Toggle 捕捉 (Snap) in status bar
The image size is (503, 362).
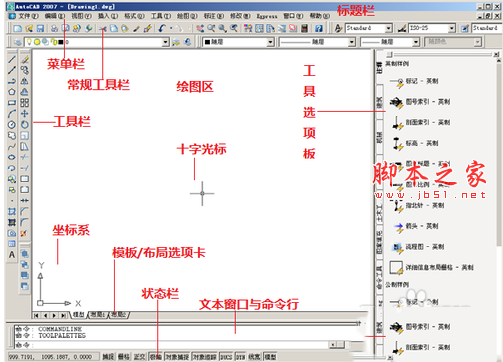coord(108,357)
